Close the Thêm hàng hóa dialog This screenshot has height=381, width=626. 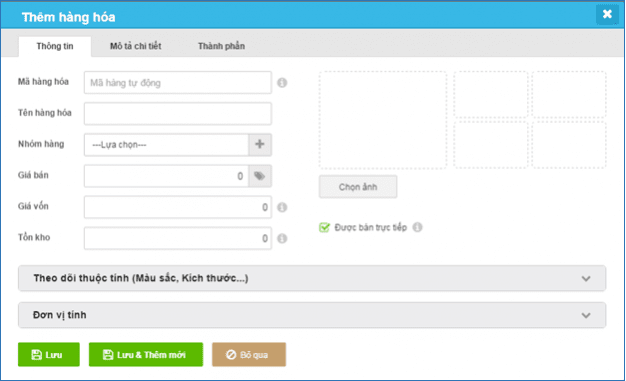607,14
